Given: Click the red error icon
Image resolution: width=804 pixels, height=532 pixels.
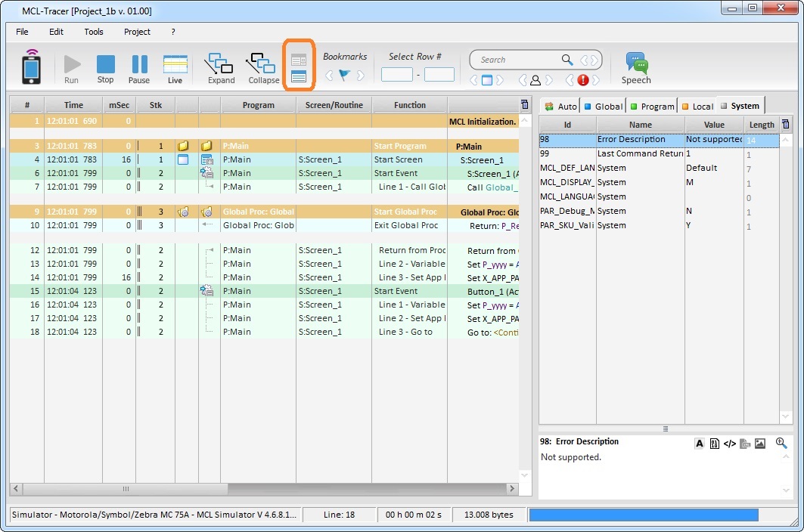Looking at the screenshot, I should (x=583, y=80).
